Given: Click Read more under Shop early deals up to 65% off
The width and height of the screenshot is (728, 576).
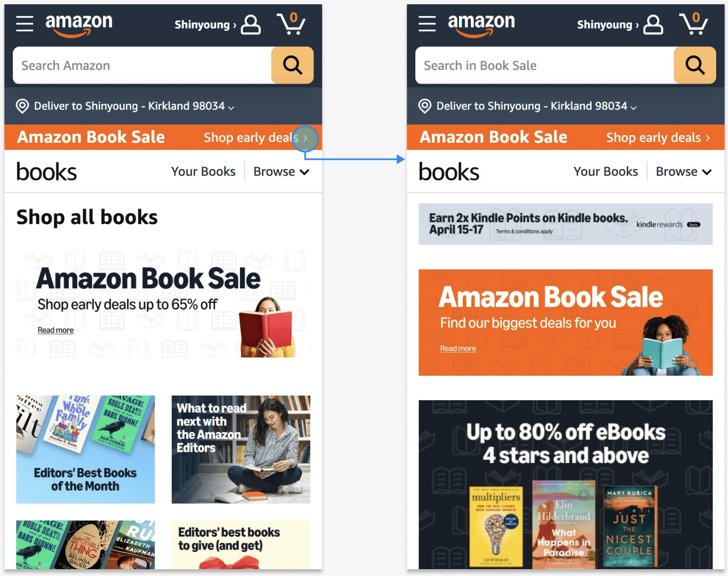Looking at the screenshot, I should (x=55, y=330).
